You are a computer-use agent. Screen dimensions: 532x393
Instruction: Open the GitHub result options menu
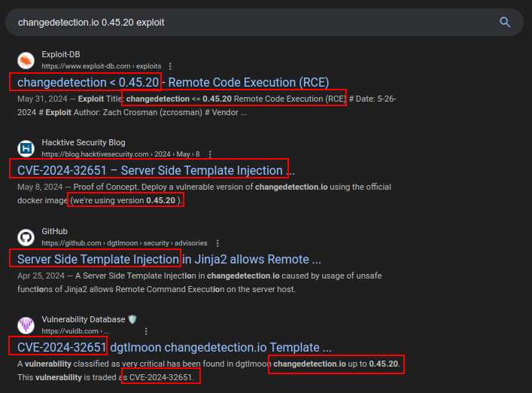click(217, 243)
